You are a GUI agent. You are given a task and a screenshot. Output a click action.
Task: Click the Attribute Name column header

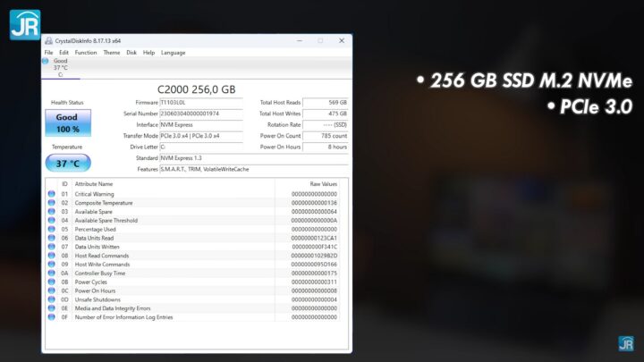click(x=94, y=184)
